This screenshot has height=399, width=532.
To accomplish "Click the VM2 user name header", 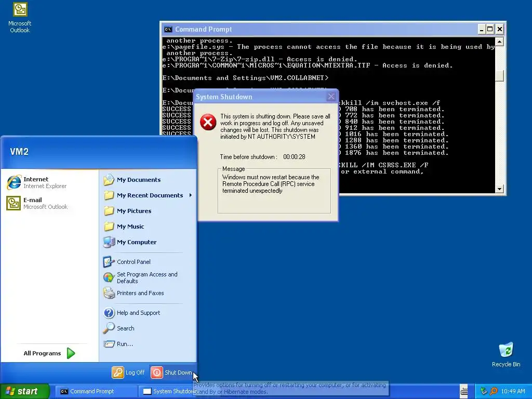I will click(19, 152).
